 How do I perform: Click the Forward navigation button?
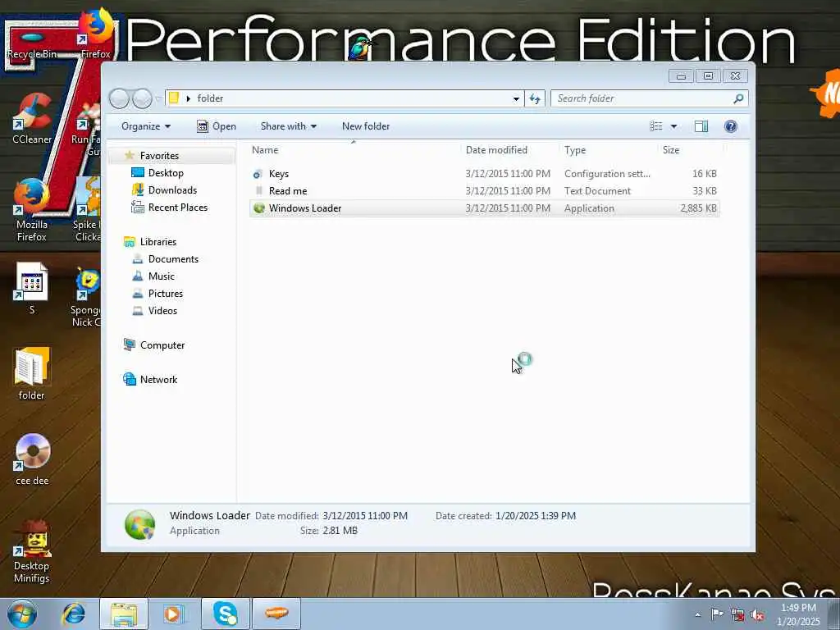pos(142,98)
